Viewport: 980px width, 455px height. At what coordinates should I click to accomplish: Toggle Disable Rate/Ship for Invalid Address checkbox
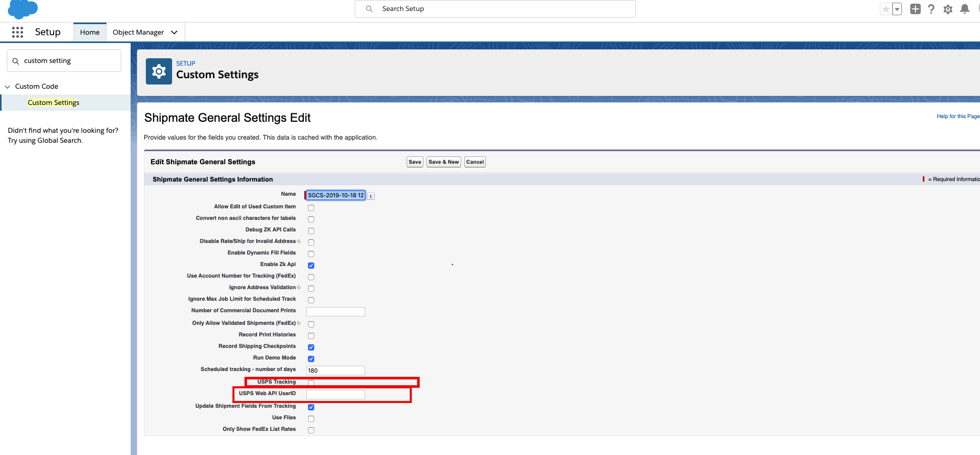point(311,242)
